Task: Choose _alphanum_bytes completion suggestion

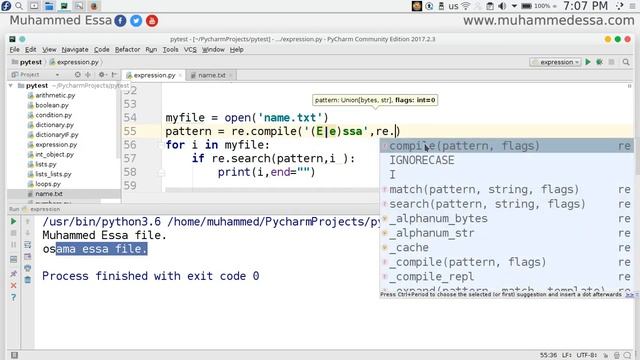Action: tap(507, 218)
